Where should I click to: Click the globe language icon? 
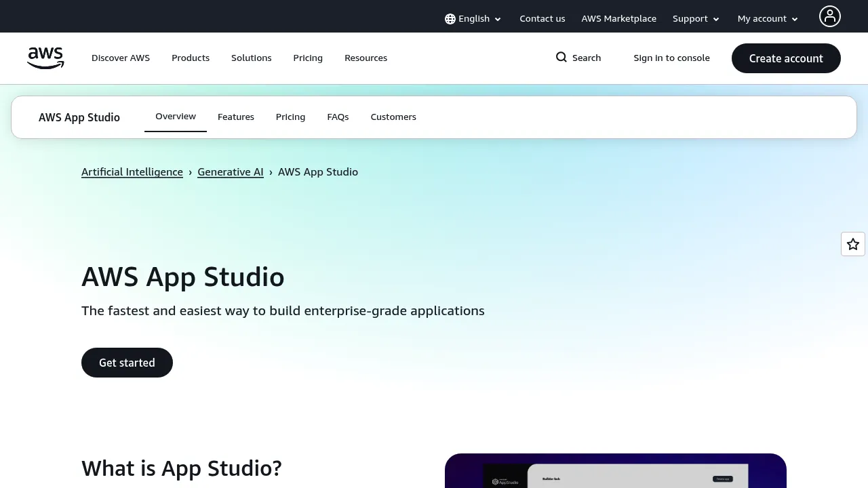pos(450,19)
